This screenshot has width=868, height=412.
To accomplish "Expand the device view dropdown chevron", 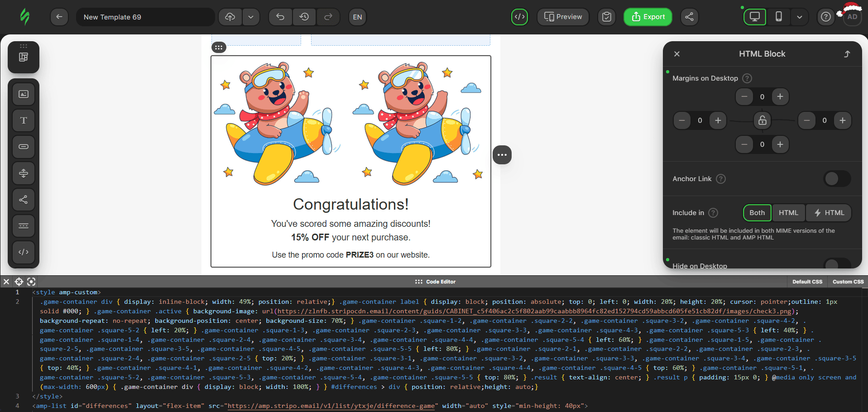I will (x=800, y=17).
